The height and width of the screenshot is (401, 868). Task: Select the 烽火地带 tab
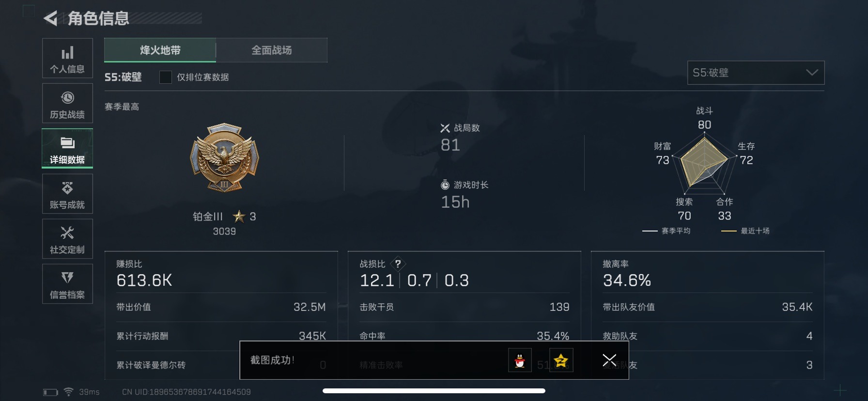(160, 50)
